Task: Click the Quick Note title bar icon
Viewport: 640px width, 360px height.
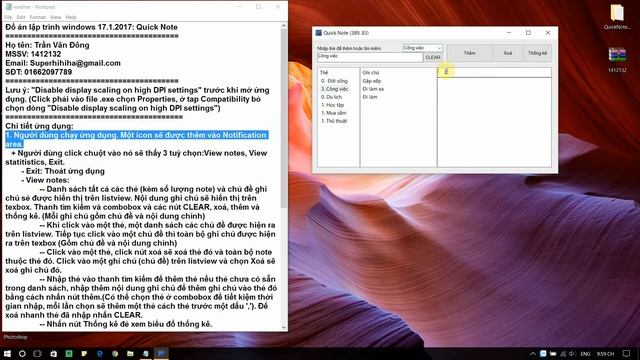Action: [319, 33]
